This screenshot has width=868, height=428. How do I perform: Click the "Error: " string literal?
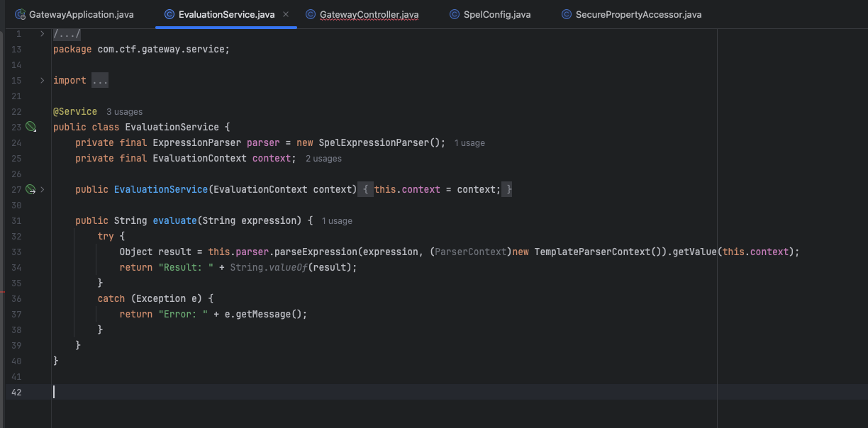point(183,314)
